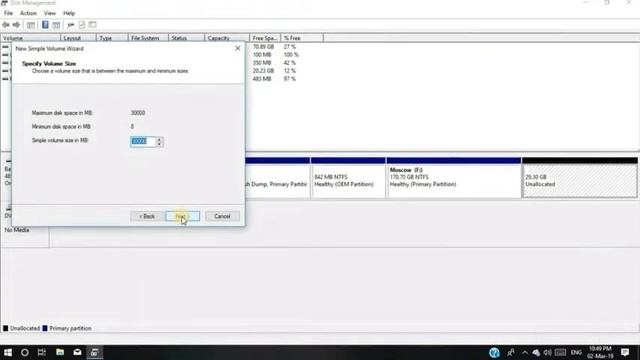
Task: Click the 97 % free cell
Action: pos(289,79)
